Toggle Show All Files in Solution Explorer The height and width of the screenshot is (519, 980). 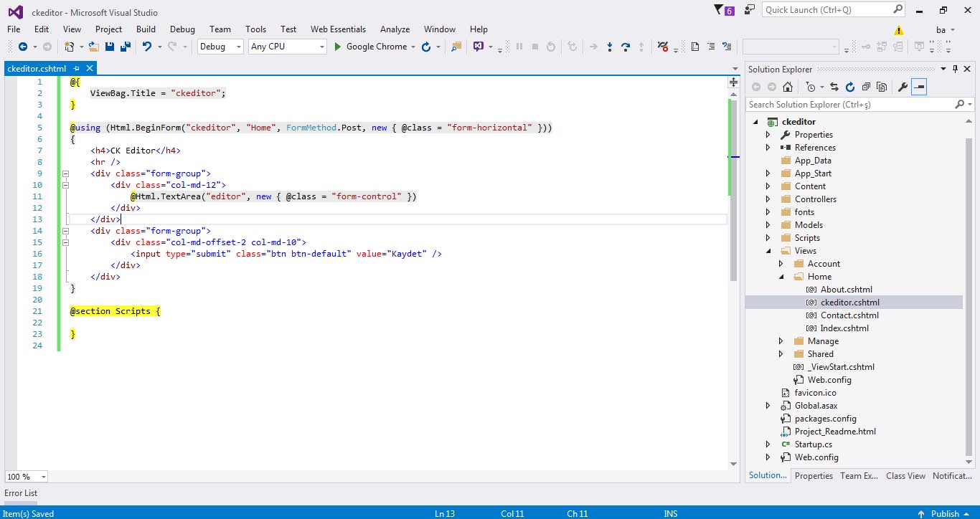(882, 87)
